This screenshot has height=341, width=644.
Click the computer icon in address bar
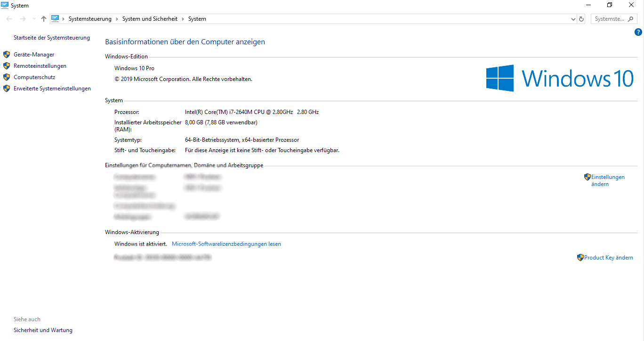tap(55, 19)
